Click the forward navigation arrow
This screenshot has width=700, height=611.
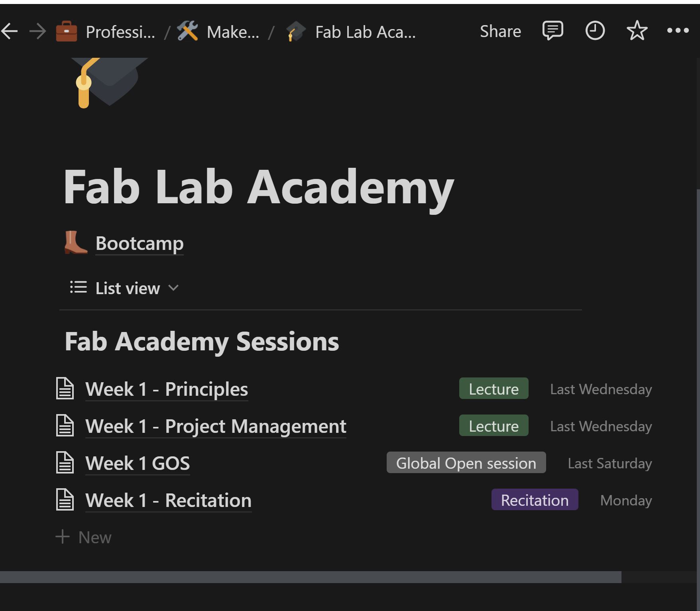click(x=37, y=31)
